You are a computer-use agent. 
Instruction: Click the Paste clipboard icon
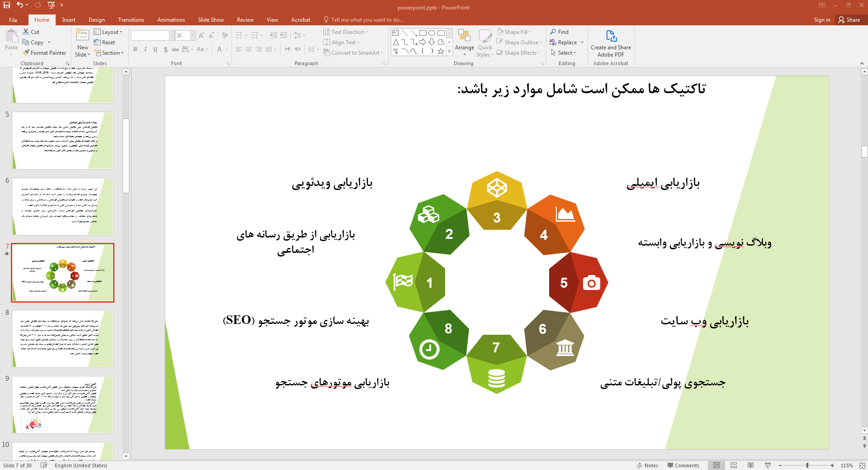(11, 36)
